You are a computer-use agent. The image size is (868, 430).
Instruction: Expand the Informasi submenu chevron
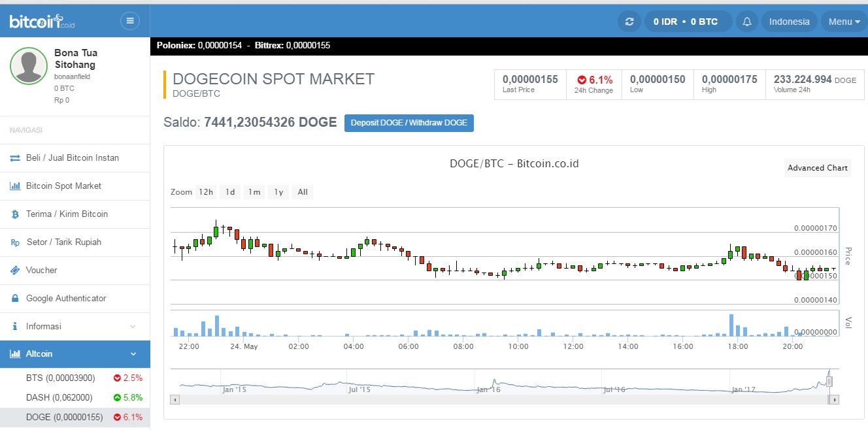pos(133,326)
